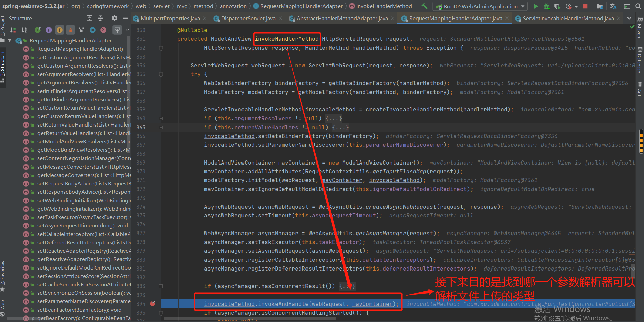Run Boot05WebAdminApplication with green play button
644x322 pixels.
536,6
